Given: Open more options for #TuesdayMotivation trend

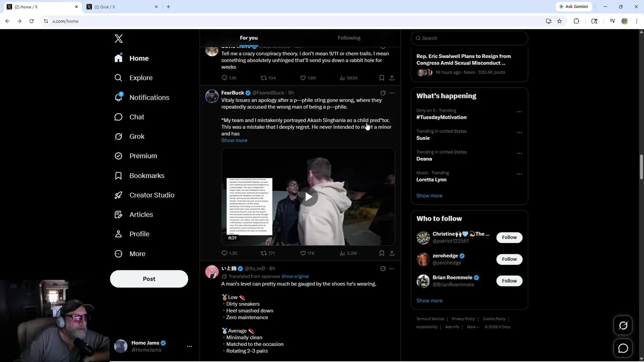Looking at the screenshot, I should tap(519, 112).
